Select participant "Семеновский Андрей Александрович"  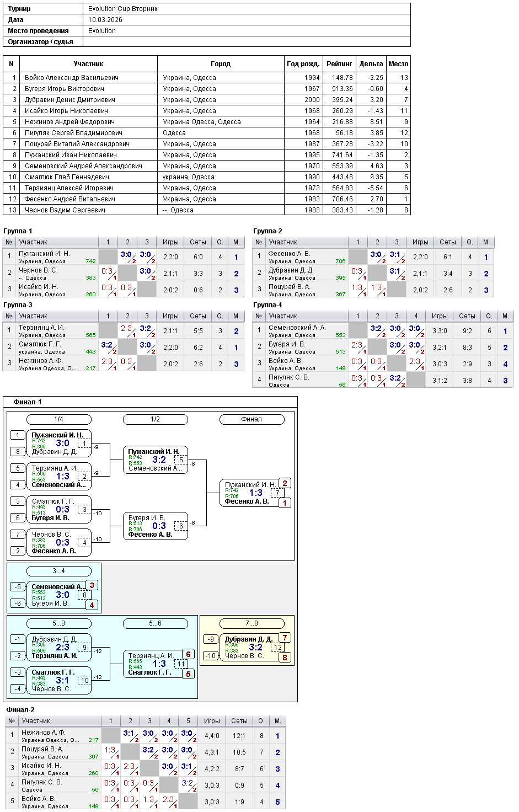click(x=83, y=166)
